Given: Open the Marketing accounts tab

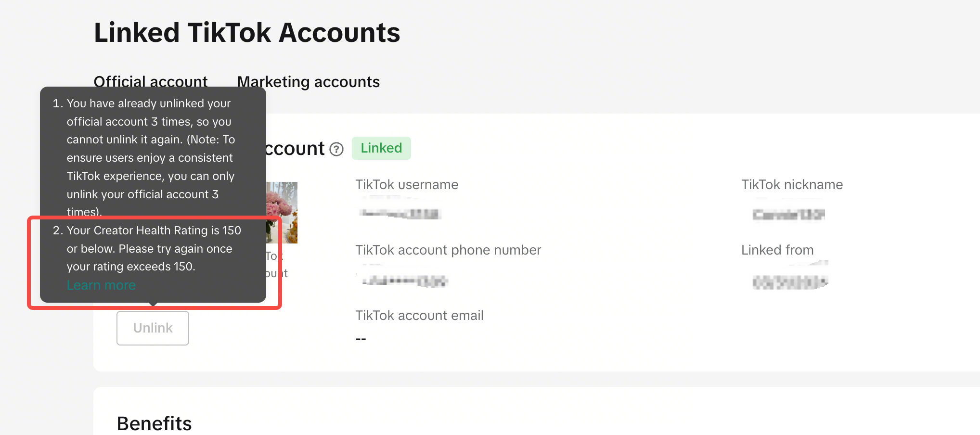Looking at the screenshot, I should pos(309,82).
